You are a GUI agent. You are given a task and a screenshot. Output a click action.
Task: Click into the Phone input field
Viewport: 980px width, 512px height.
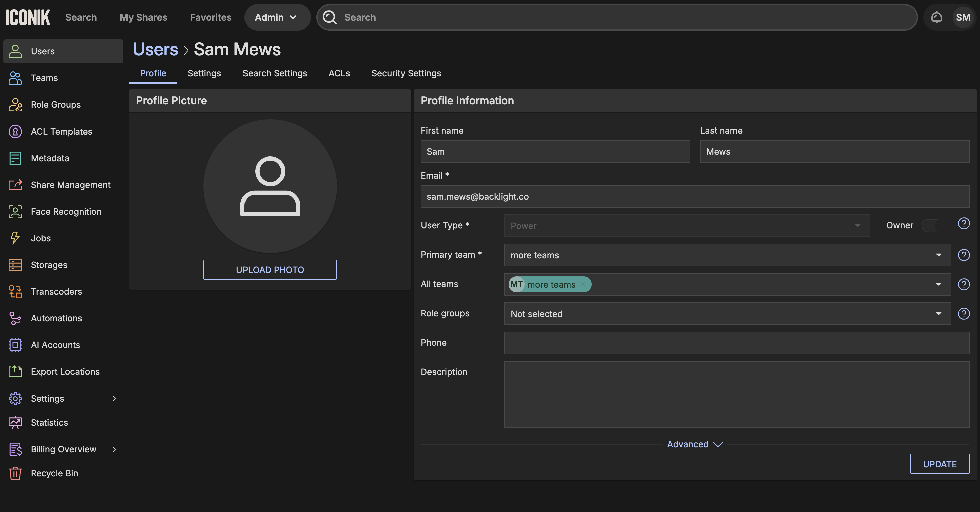[x=736, y=343]
